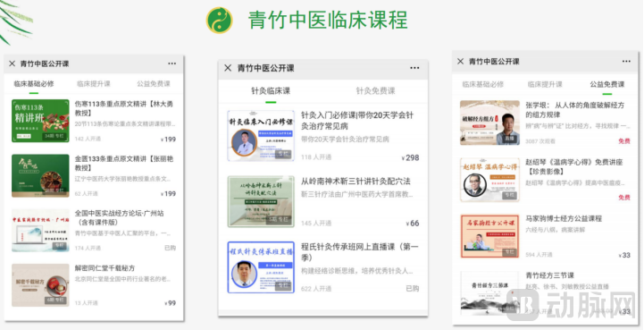Close the left 青竹中医公开课 panel

[x=12, y=63]
